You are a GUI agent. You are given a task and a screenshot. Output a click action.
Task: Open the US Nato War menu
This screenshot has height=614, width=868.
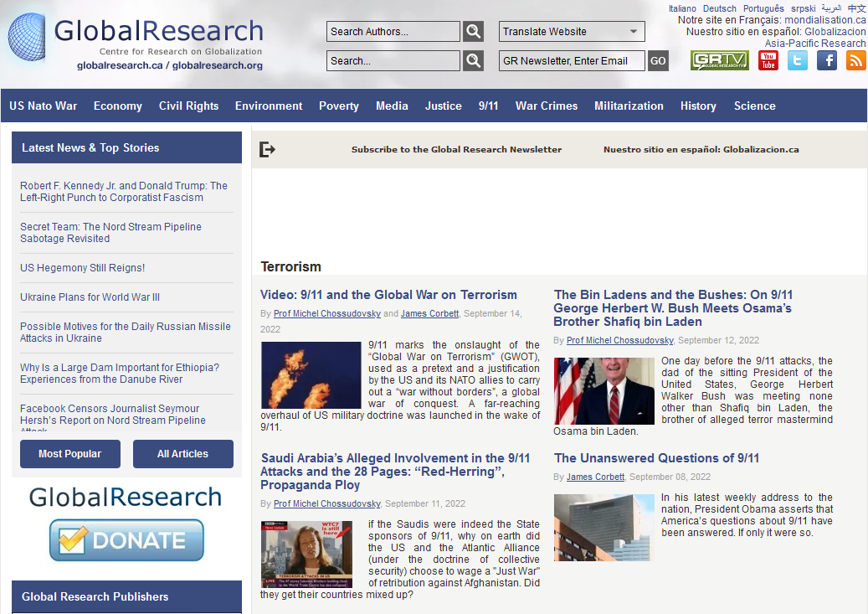tap(44, 106)
